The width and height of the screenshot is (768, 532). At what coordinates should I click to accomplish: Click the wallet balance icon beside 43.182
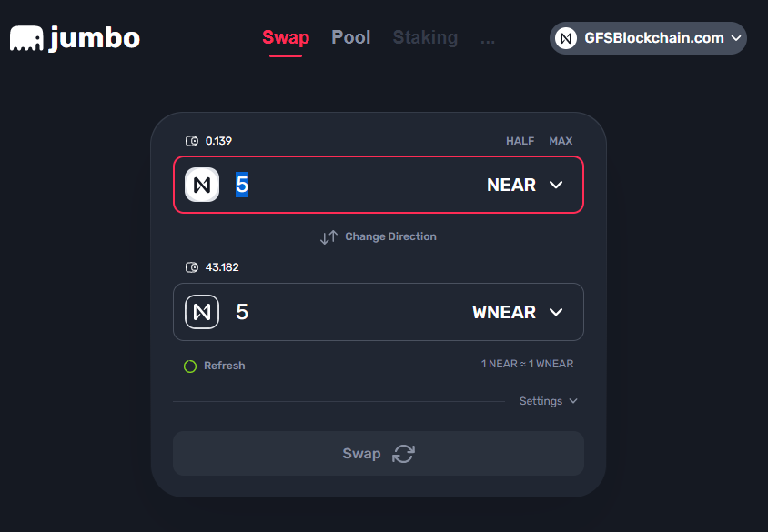[191, 267]
